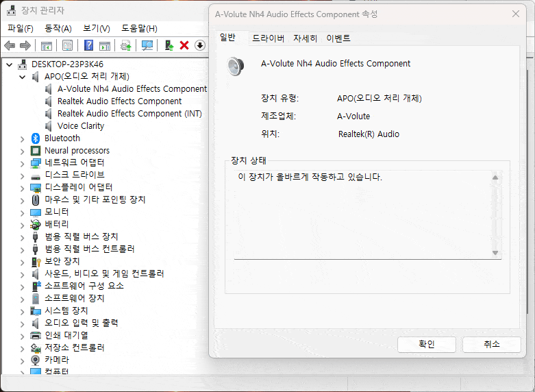Switch to the 드라이버 tab
535x392 pixels.
[x=268, y=38]
